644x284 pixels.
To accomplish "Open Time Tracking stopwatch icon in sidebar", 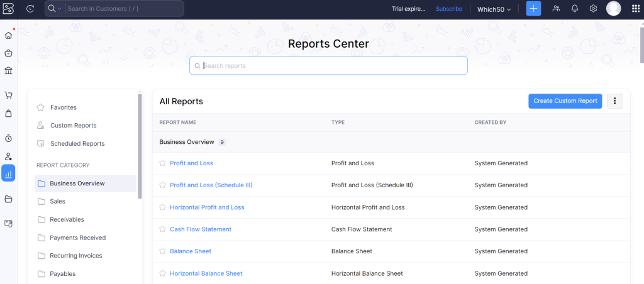I will click(x=9, y=138).
